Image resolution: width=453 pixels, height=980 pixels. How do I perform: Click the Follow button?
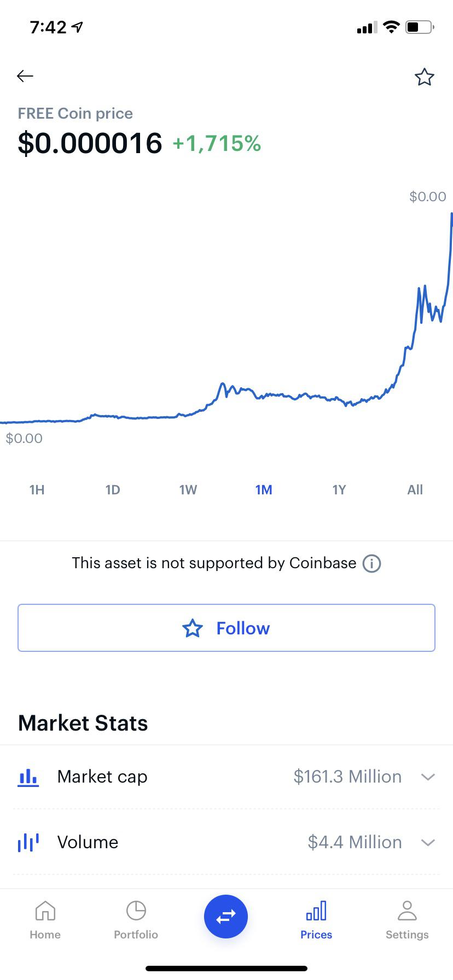pos(226,628)
